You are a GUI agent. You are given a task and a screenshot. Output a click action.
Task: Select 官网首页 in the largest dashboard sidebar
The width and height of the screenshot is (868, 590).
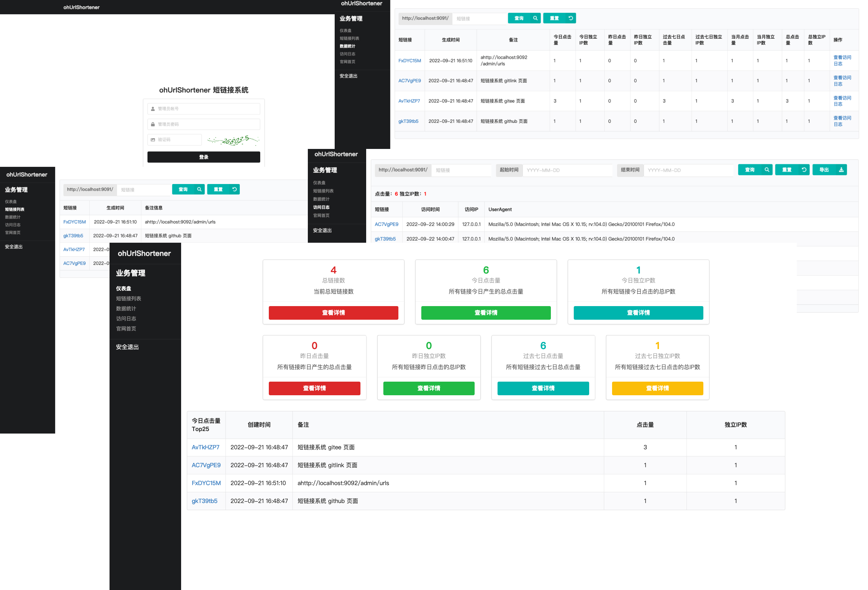126,329
